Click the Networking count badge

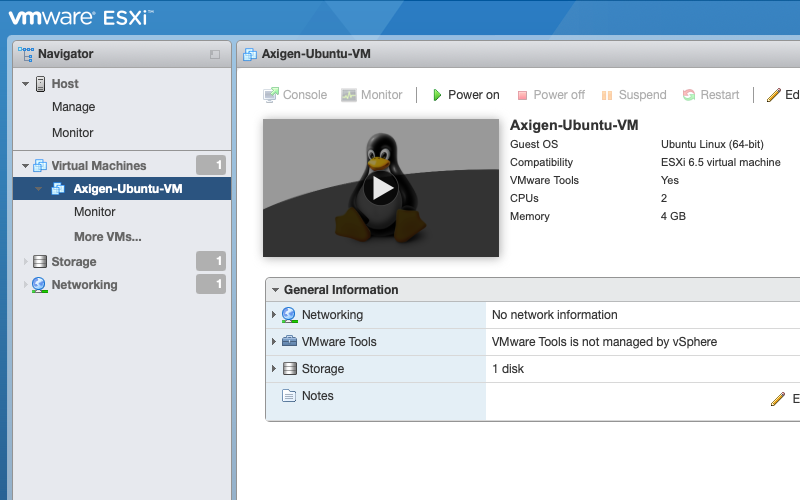[211, 284]
